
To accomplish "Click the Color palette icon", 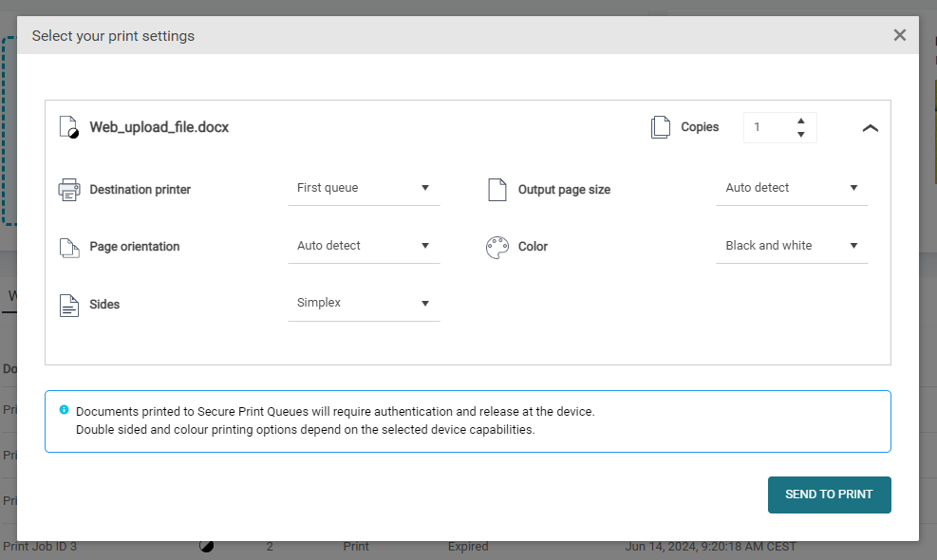I will (497, 247).
